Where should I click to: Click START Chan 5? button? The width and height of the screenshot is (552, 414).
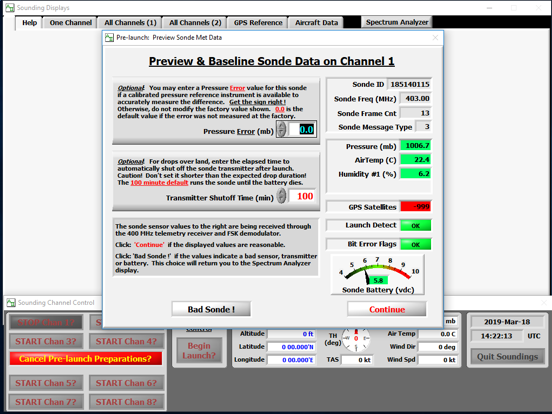(x=46, y=383)
